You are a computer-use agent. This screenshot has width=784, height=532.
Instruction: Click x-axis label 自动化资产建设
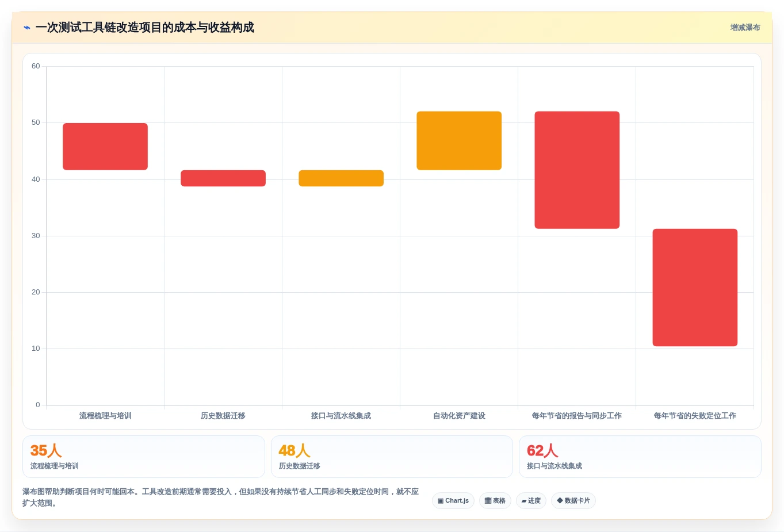pos(459,416)
